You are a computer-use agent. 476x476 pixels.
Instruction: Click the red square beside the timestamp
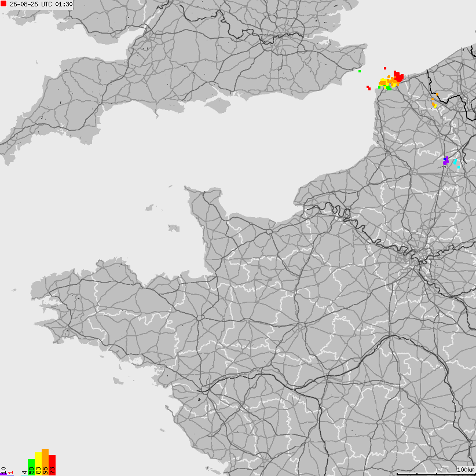click(3, 4)
